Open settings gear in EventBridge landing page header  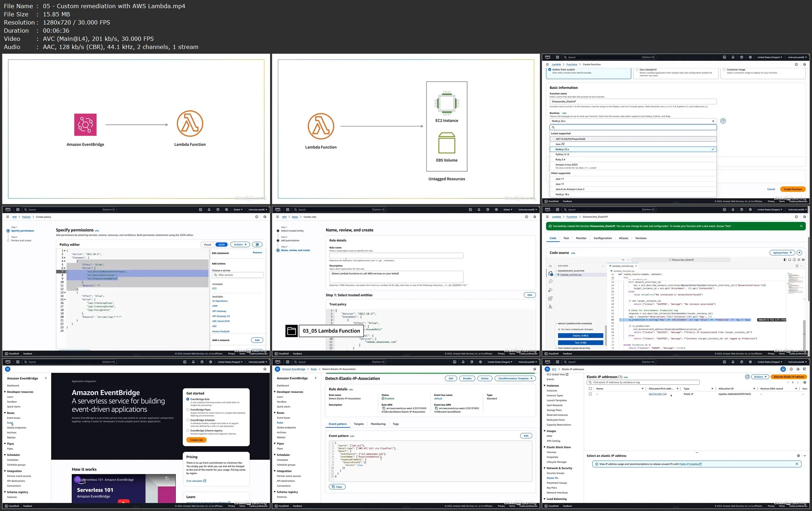tap(211, 362)
